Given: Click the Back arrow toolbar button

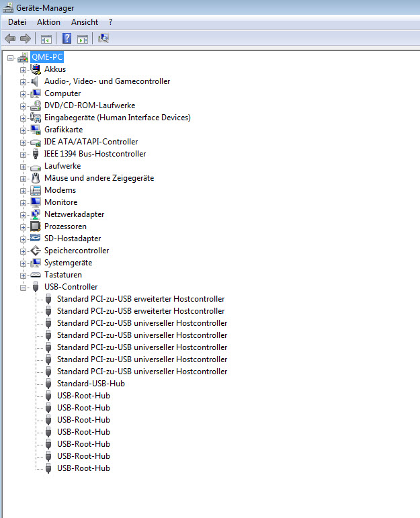Looking at the screenshot, I should pyautogui.click(x=10, y=39).
